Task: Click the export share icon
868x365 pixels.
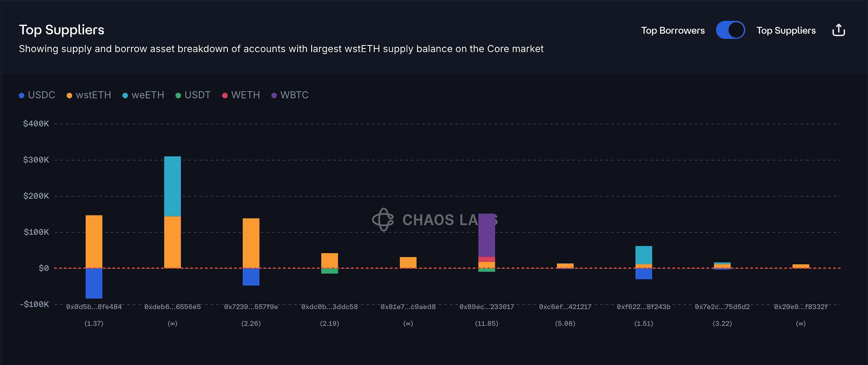Action: [838, 30]
